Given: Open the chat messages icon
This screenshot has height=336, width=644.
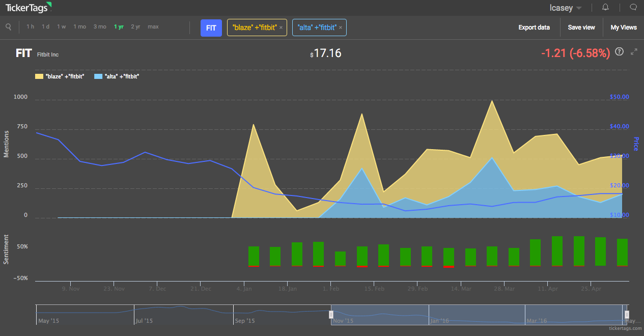Looking at the screenshot, I should (633, 7).
